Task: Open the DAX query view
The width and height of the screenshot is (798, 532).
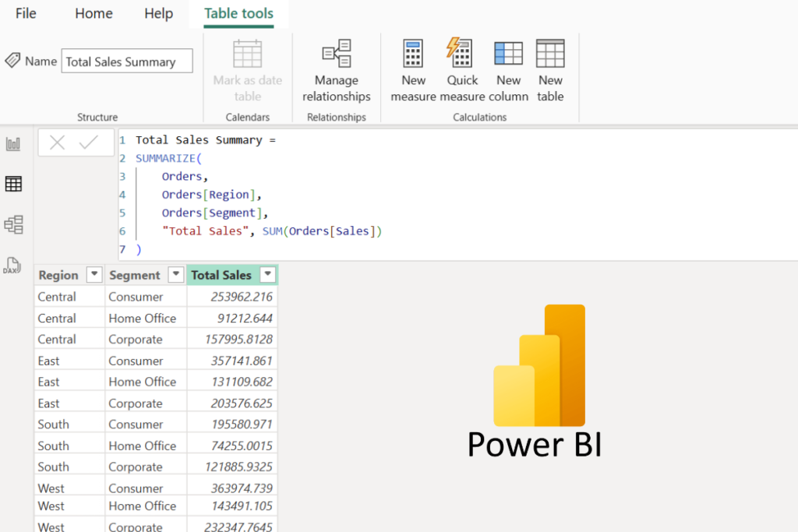Action: 11,265
